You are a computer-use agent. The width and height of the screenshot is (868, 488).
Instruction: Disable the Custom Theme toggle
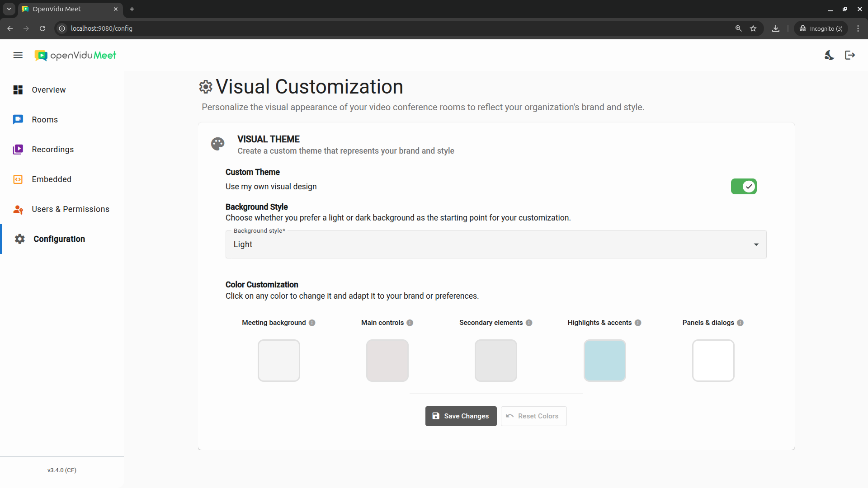click(744, 187)
